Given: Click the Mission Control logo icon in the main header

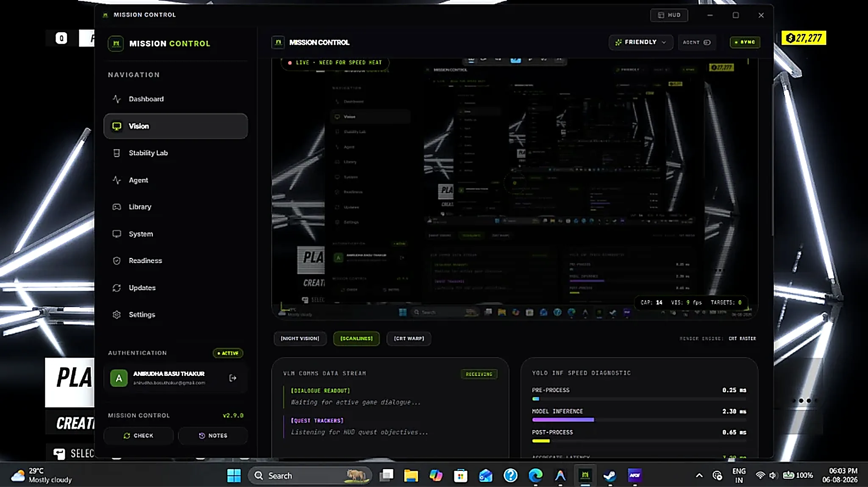Looking at the screenshot, I should pos(278,42).
